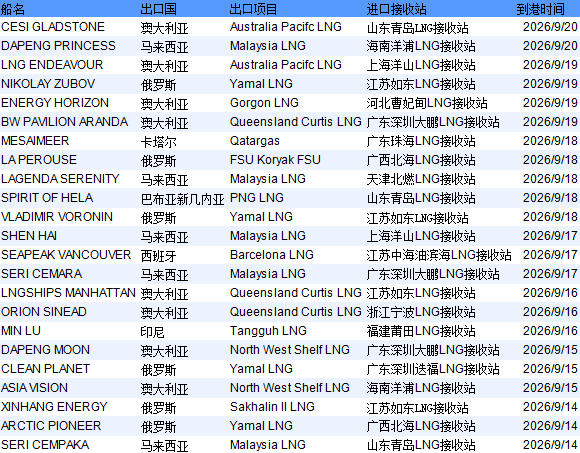Select the BW PAVILION ARANDA cell
Viewport: 580px width, 453px height.
64,122
